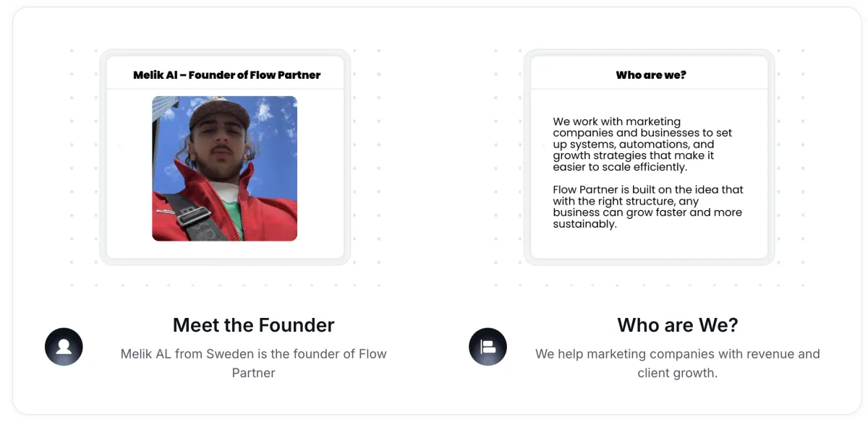Select the "Who are we?" card header
The width and height of the screenshot is (868, 422).
651,75
